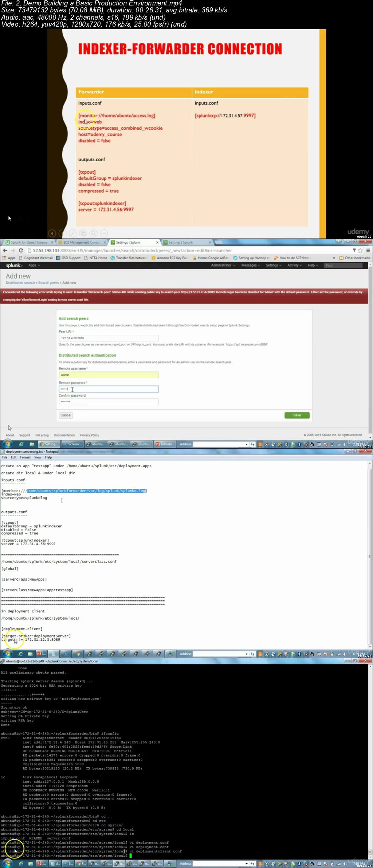Follow the Search peers breadcrumb link

point(48,283)
